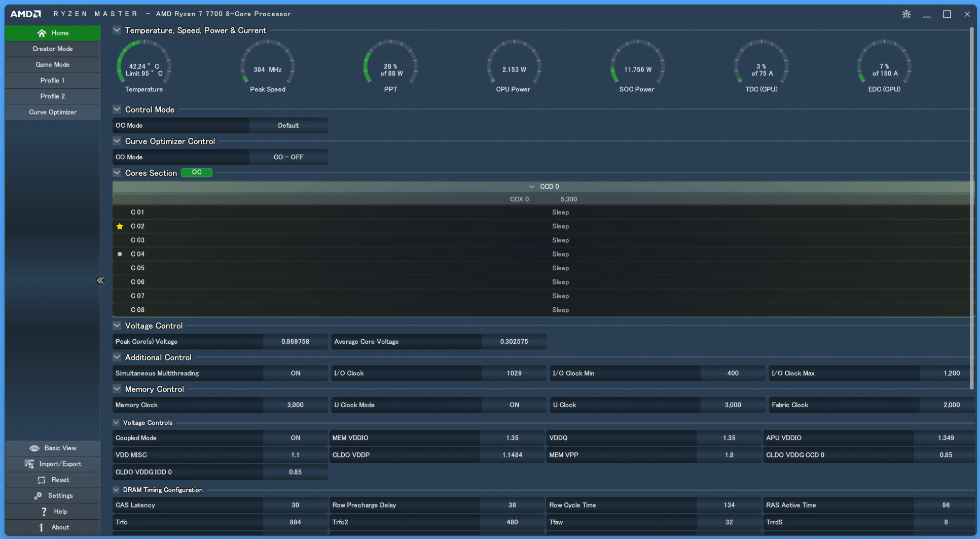980x539 pixels.
Task: Click the Basic View eye icon
Action: point(34,448)
